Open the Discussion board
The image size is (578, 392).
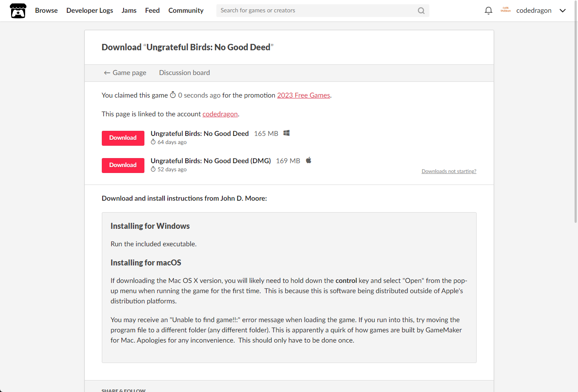(x=184, y=73)
